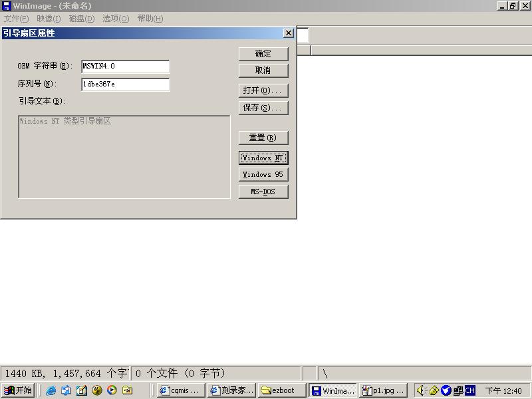Click the 确定 button in the boot sector dialog
The width and height of the screenshot is (532, 399).
click(x=263, y=54)
